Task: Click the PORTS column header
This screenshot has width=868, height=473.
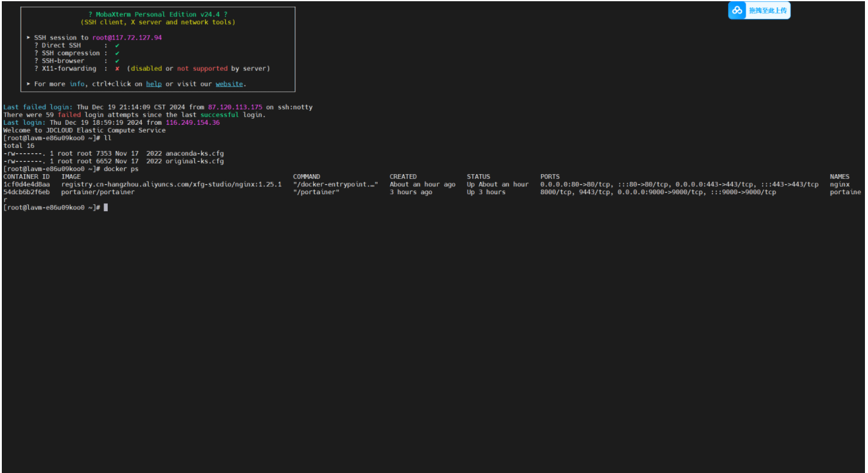Action: pos(550,177)
